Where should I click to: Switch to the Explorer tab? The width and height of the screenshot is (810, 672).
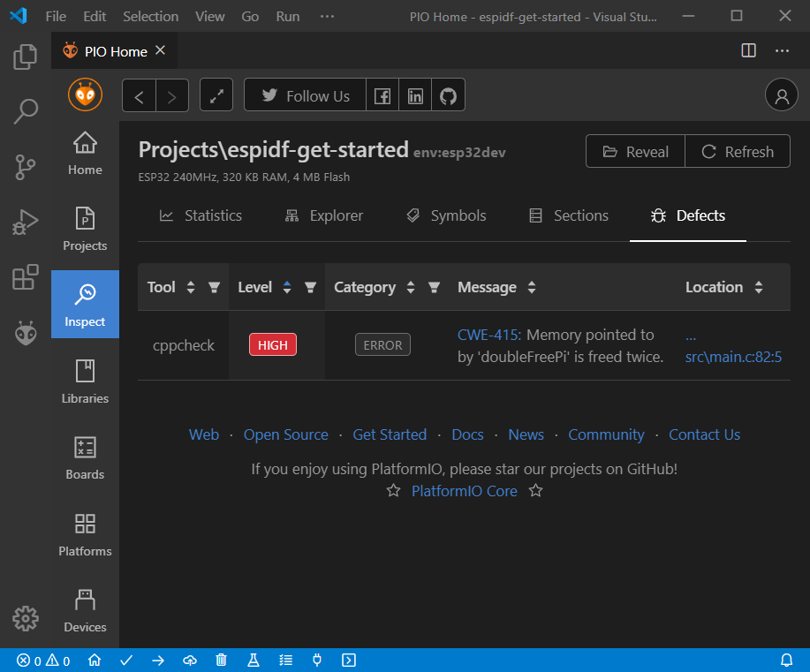tap(324, 216)
